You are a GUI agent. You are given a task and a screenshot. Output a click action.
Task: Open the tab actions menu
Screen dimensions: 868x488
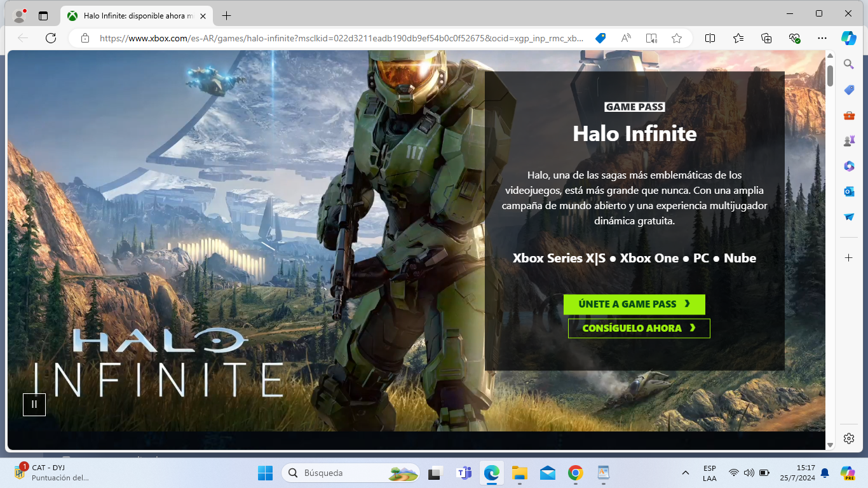click(43, 15)
